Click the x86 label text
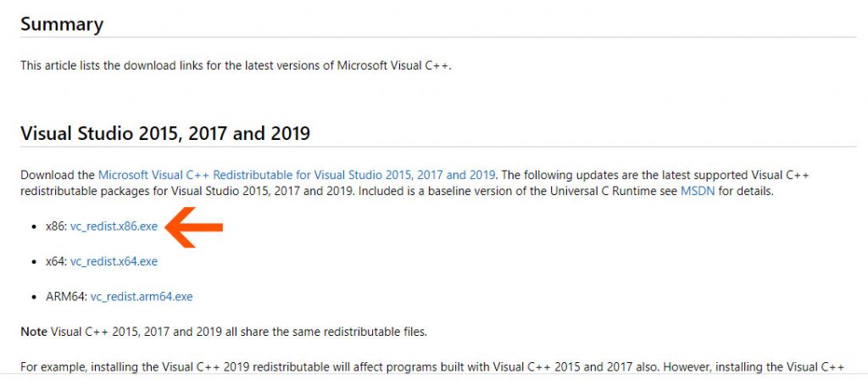This screenshot has width=868, height=391. click(57, 226)
